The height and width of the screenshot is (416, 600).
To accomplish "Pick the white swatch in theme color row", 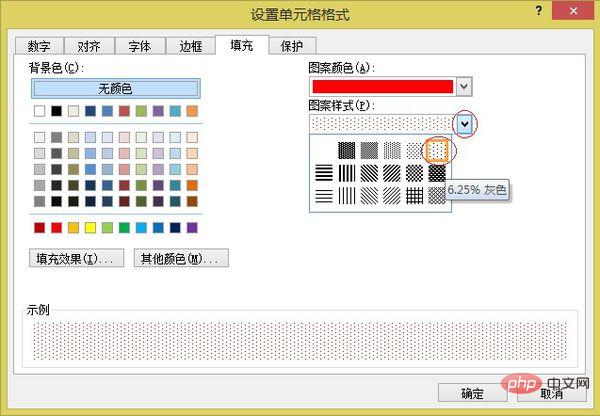I will click(39, 111).
